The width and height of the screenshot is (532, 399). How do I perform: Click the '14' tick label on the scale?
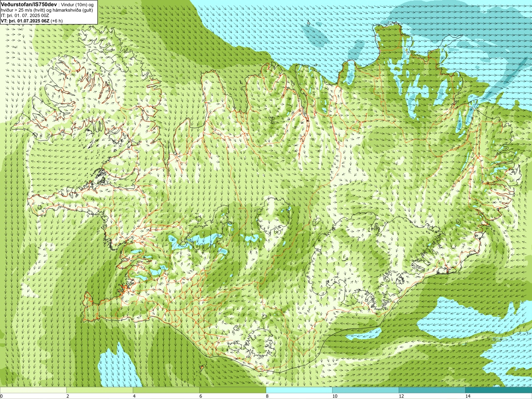468,396
